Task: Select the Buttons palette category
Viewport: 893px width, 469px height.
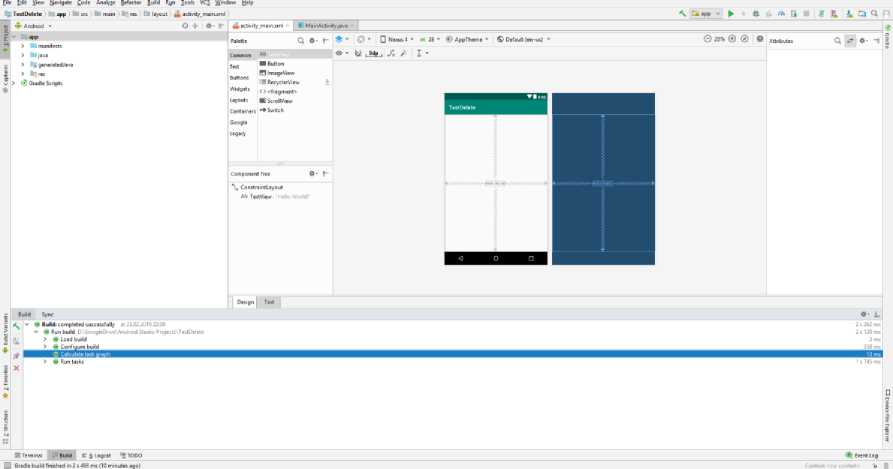Action: [239, 77]
